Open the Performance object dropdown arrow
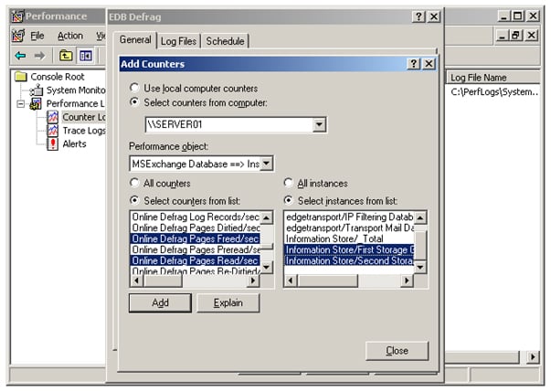The image size is (551, 392). tap(267, 164)
